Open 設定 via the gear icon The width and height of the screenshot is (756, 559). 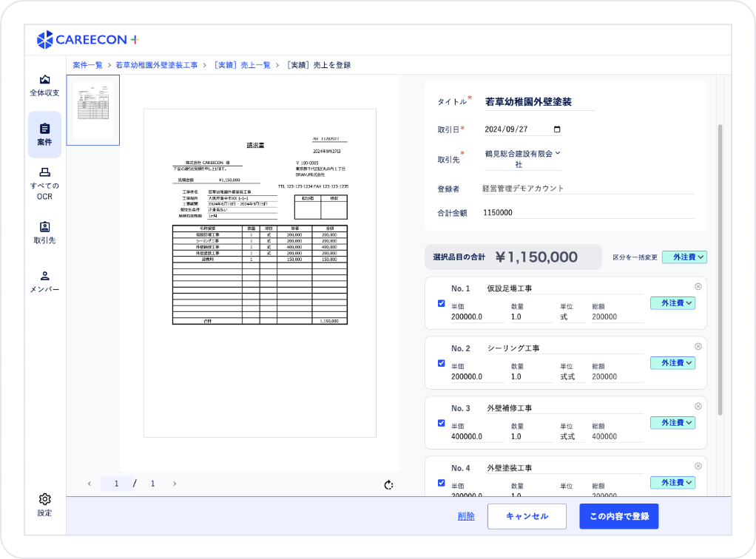(x=44, y=505)
